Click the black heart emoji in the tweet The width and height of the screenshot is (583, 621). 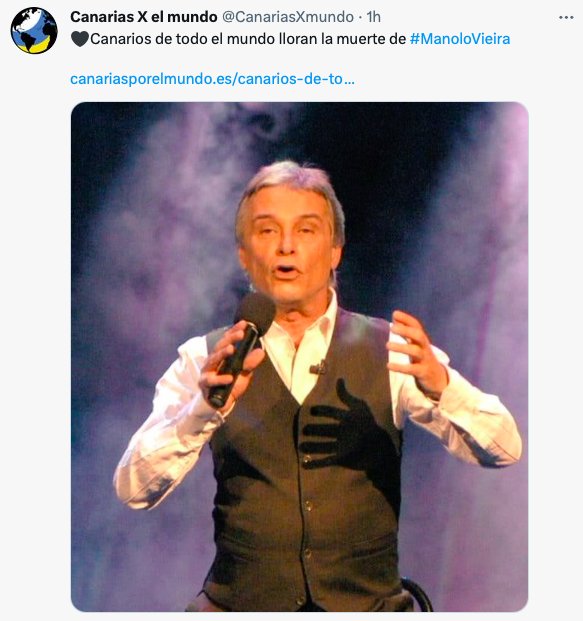pos(80,39)
